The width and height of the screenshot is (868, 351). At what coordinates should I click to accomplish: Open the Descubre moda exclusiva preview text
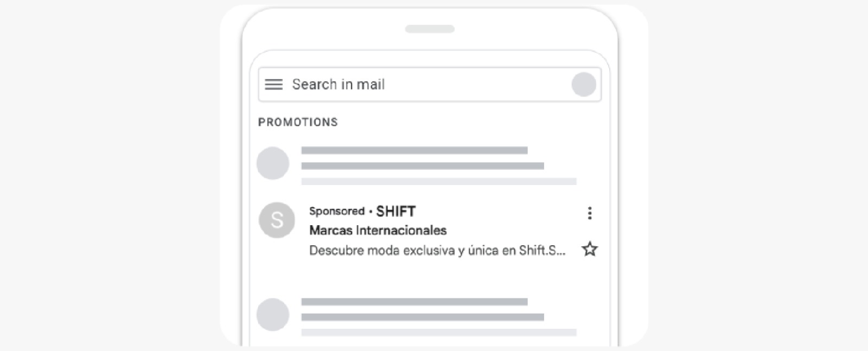(x=437, y=250)
